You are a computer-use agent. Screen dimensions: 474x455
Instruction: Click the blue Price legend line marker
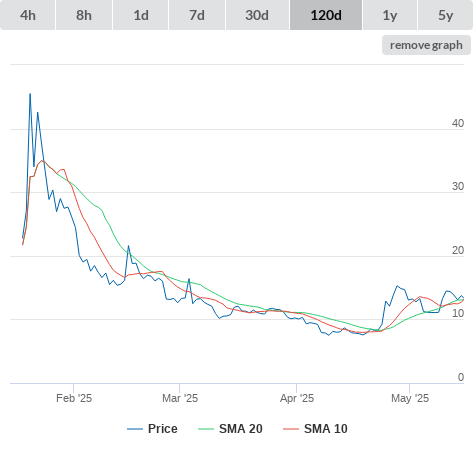tap(135, 429)
